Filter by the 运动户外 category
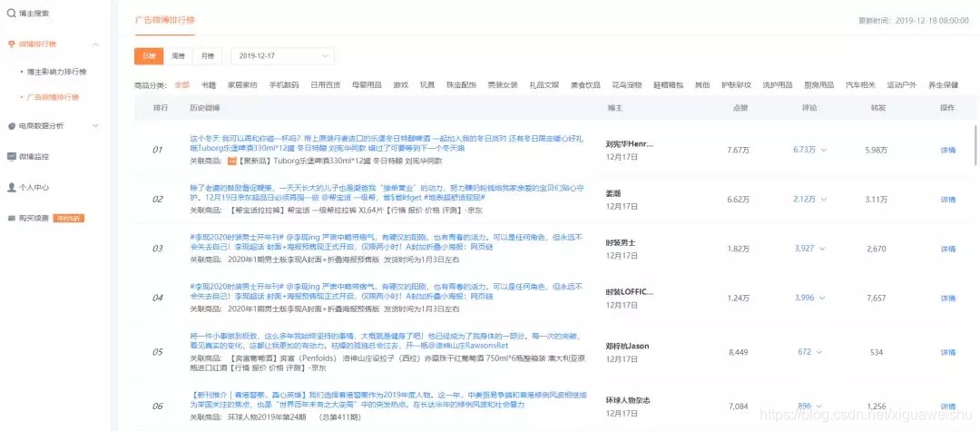 click(x=902, y=85)
